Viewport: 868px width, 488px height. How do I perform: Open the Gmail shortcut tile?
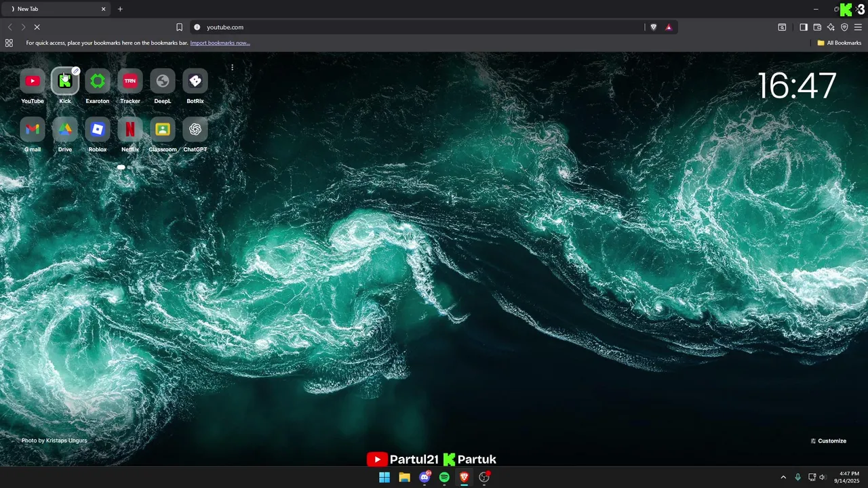coord(33,129)
